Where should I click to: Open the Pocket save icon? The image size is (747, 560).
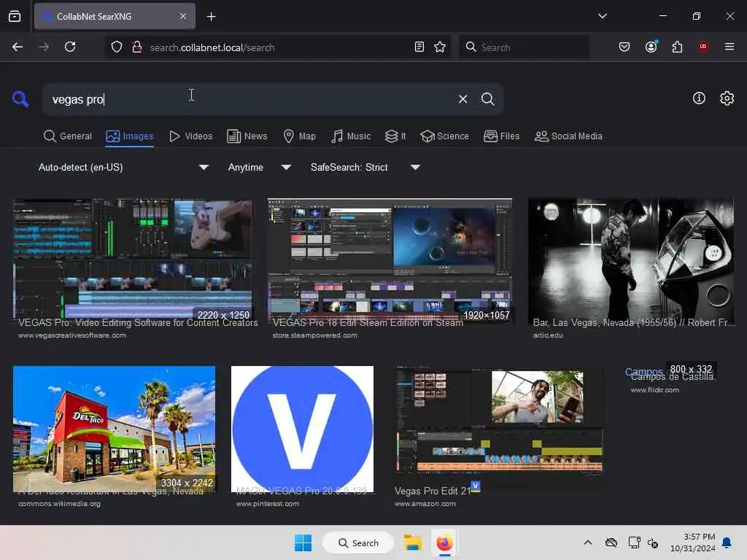624,47
